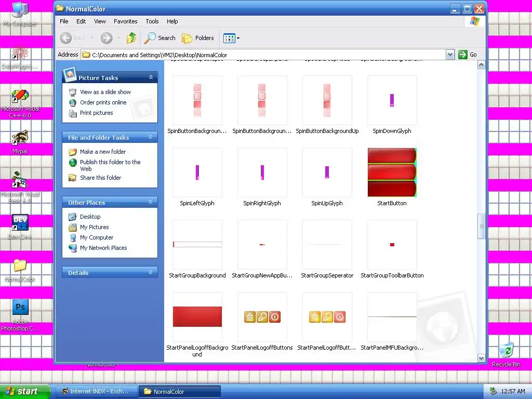Click the scrollbar up arrow
Screen dimensions: 532x399
[481, 65]
